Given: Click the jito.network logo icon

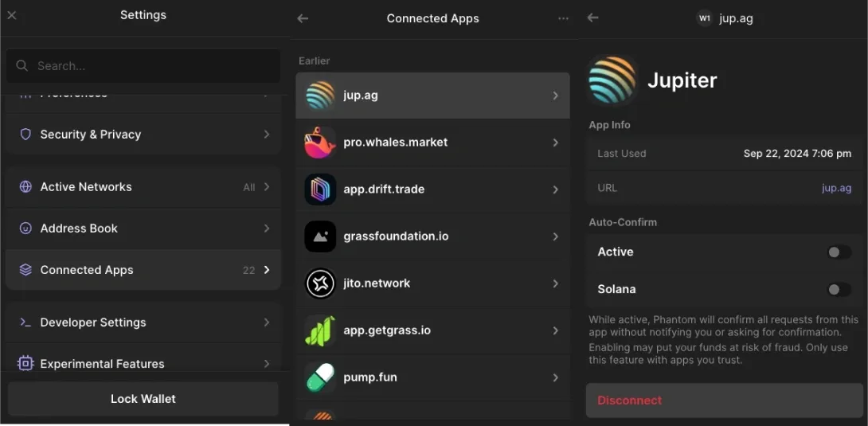Looking at the screenshot, I should click(320, 283).
